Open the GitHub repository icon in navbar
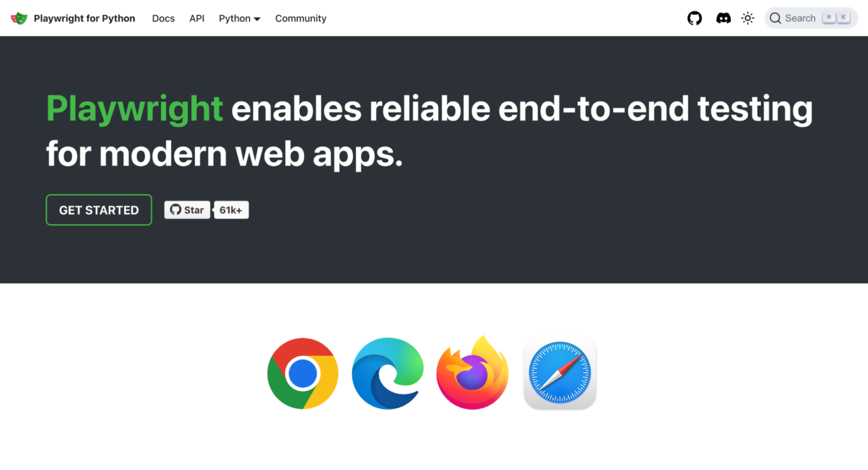Image resolution: width=868 pixels, height=470 pixels. pyautogui.click(x=695, y=18)
